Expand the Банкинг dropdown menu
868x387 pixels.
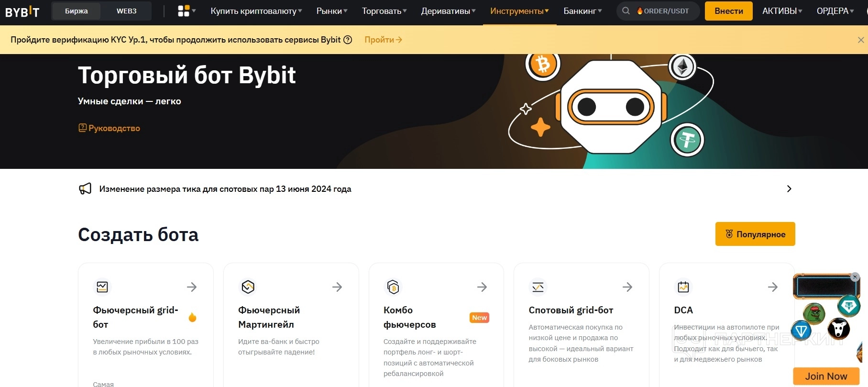[583, 11]
